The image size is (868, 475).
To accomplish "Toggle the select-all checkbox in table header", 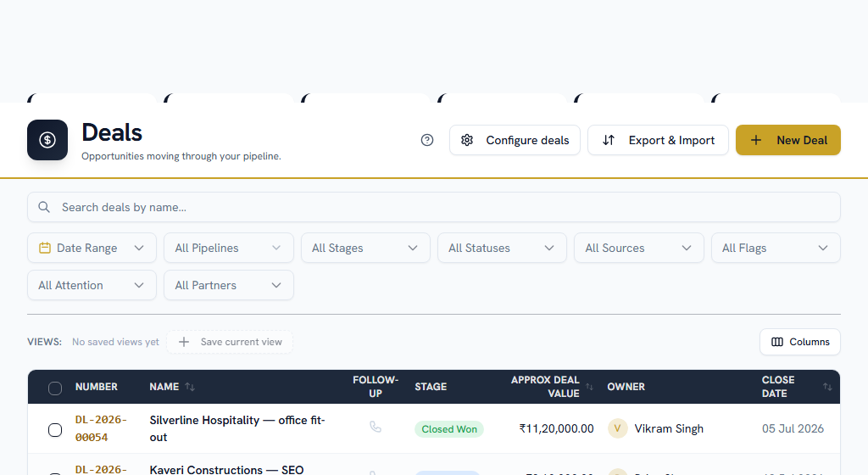I will (x=55, y=388).
